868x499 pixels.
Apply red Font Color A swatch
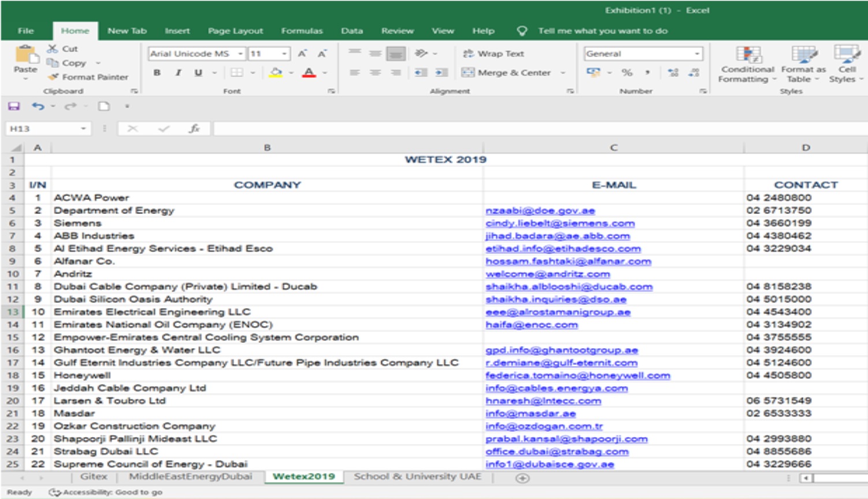[x=310, y=73]
